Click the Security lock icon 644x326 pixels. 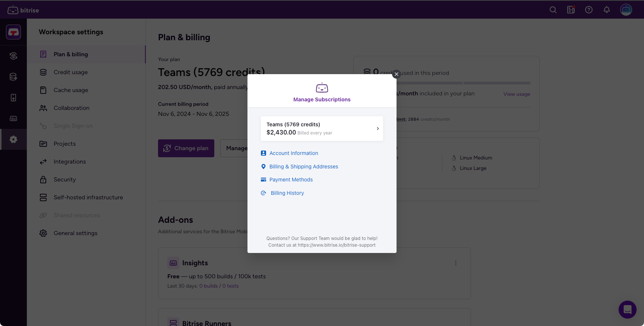coord(43,180)
